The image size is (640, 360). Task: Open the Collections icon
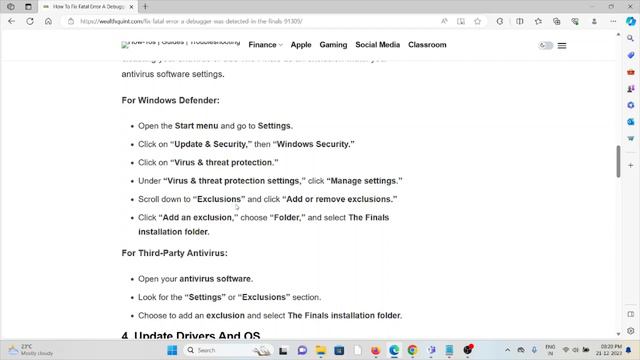pyautogui.click(x=557, y=21)
